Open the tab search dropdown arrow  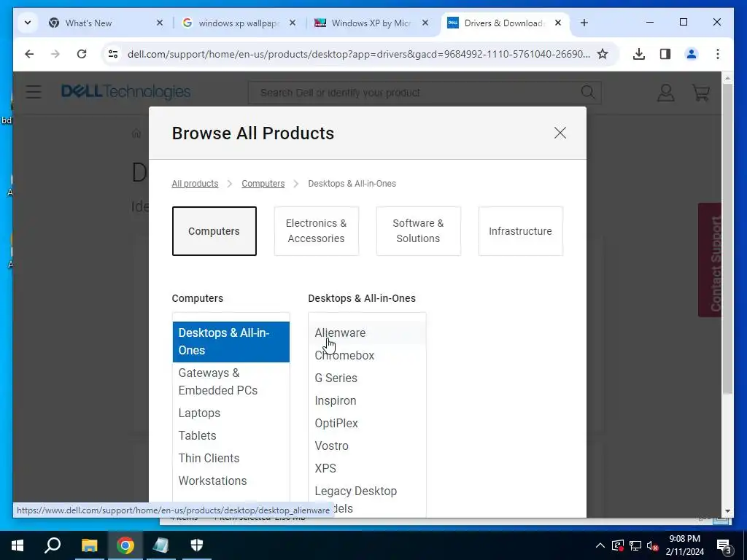pyautogui.click(x=28, y=23)
